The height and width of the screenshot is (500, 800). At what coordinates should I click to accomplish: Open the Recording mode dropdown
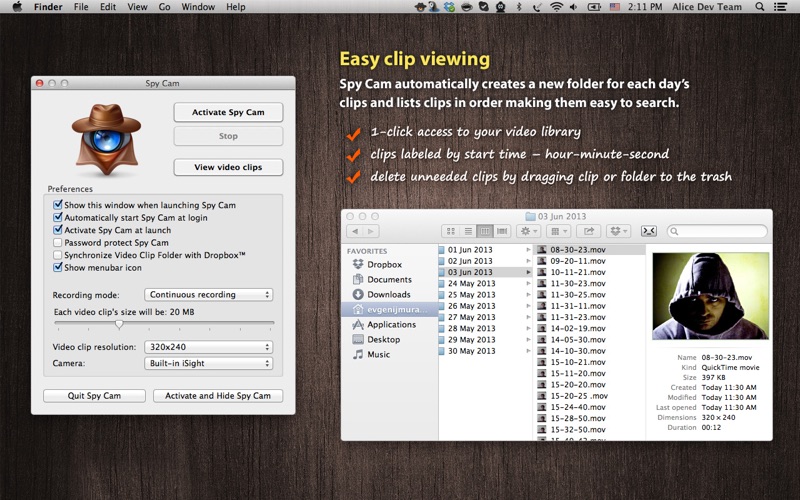click(208, 295)
